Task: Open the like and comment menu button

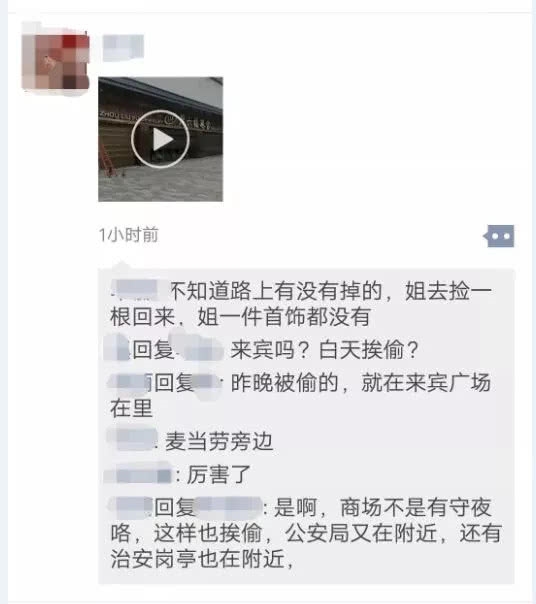Action: coord(499,236)
